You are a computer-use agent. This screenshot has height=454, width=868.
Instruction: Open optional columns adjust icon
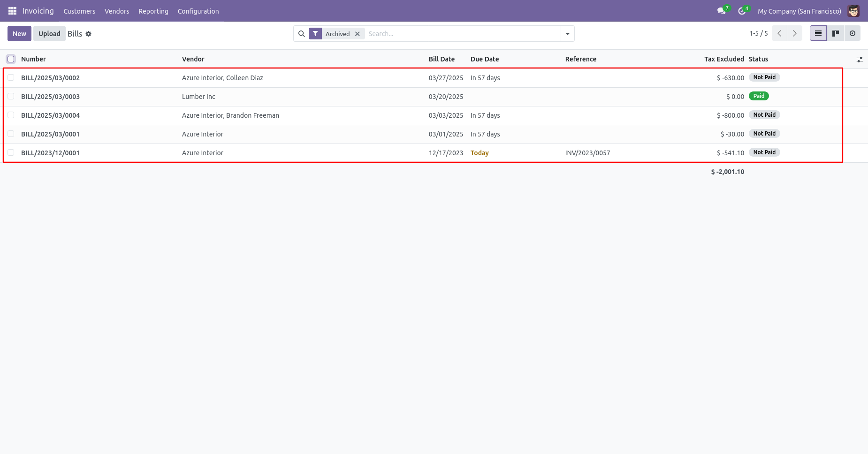pos(860,60)
